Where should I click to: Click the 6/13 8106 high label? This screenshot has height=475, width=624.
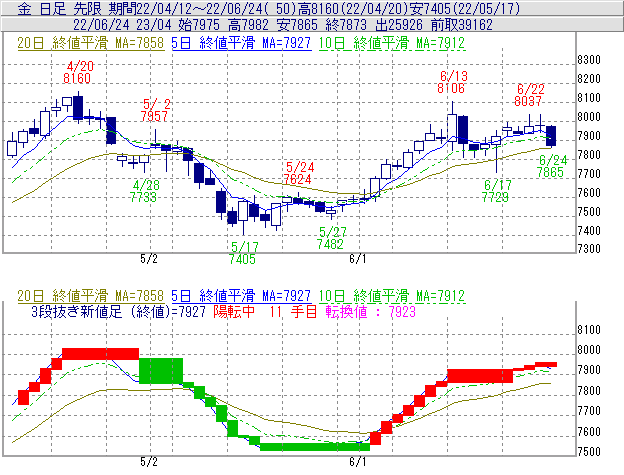[452, 82]
